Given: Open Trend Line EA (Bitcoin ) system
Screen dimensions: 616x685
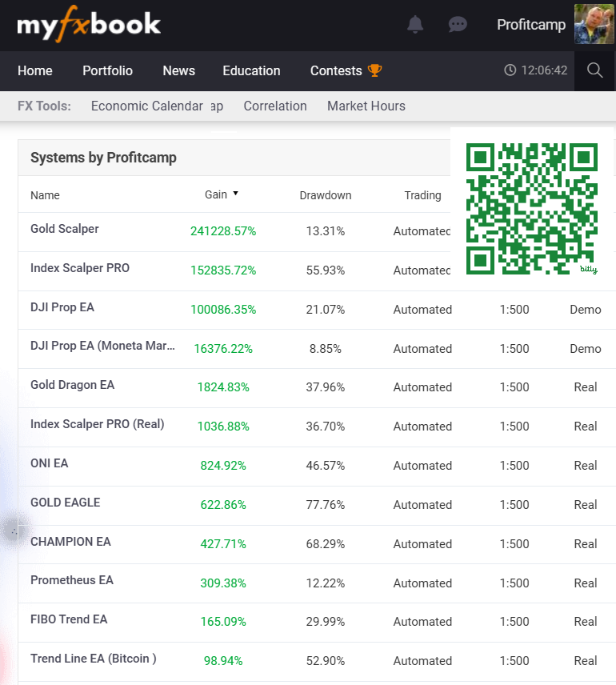Looking at the screenshot, I should (94, 659).
